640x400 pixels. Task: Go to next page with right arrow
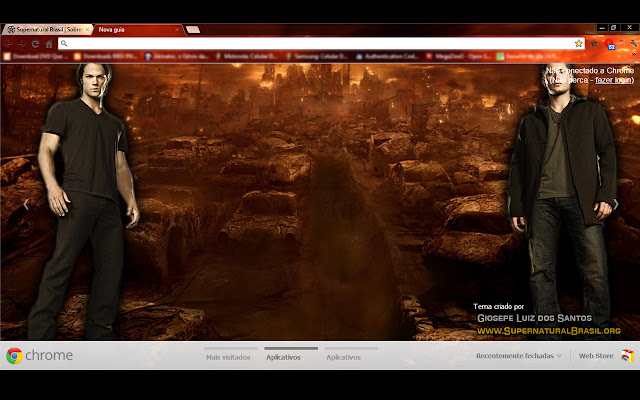(x=616, y=204)
